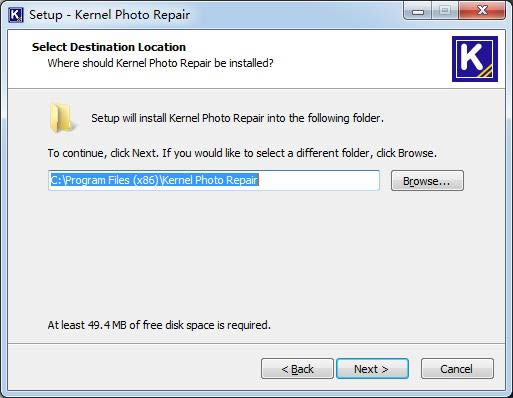Click the yellow folder icon
Screen dimensions: 513x398
(61, 118)
